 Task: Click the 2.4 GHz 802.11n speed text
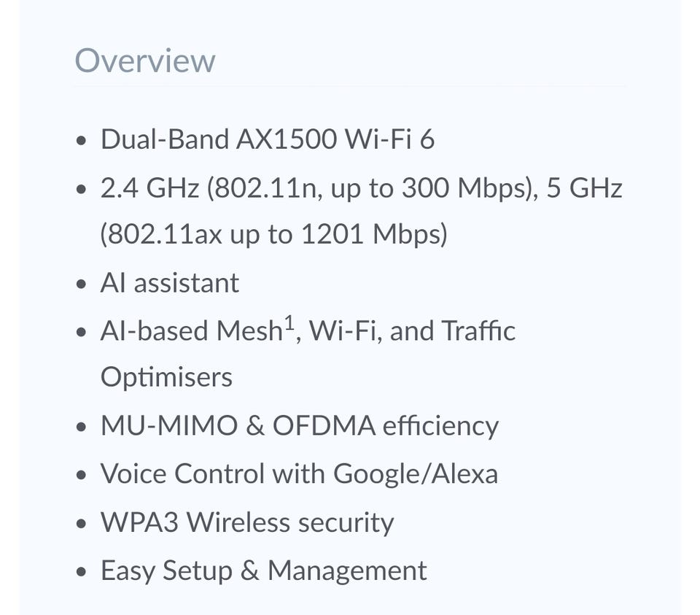319,187
